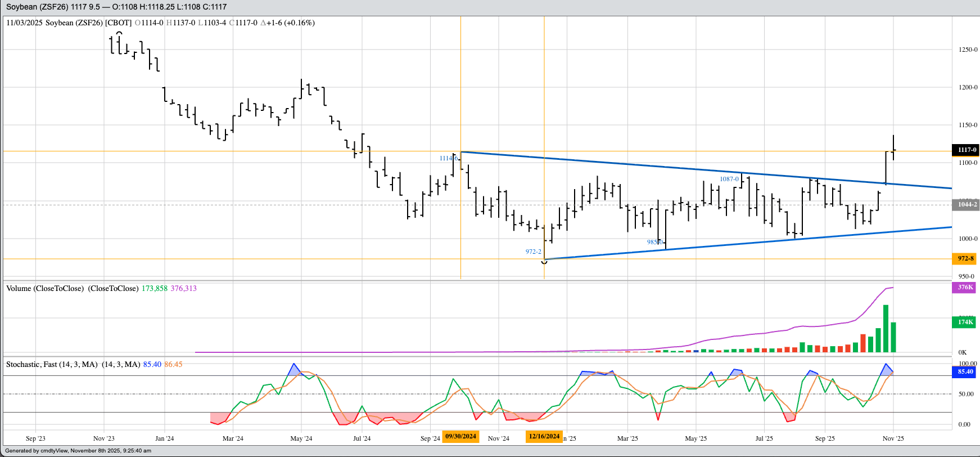Click the tallest green volume bar

(x=886, y=329)
